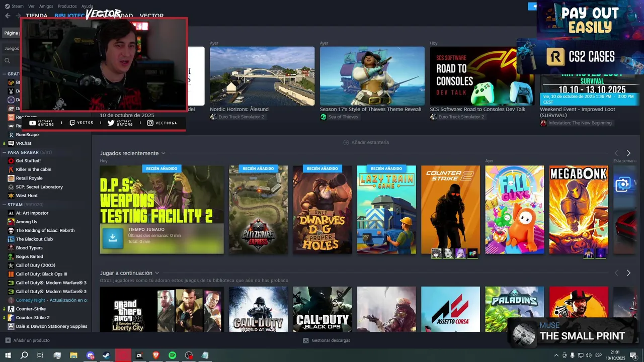Show hidden system tray icons
The height and width of the screenshot is (362, 644).
pyautogui.click(x=556, y=355)
